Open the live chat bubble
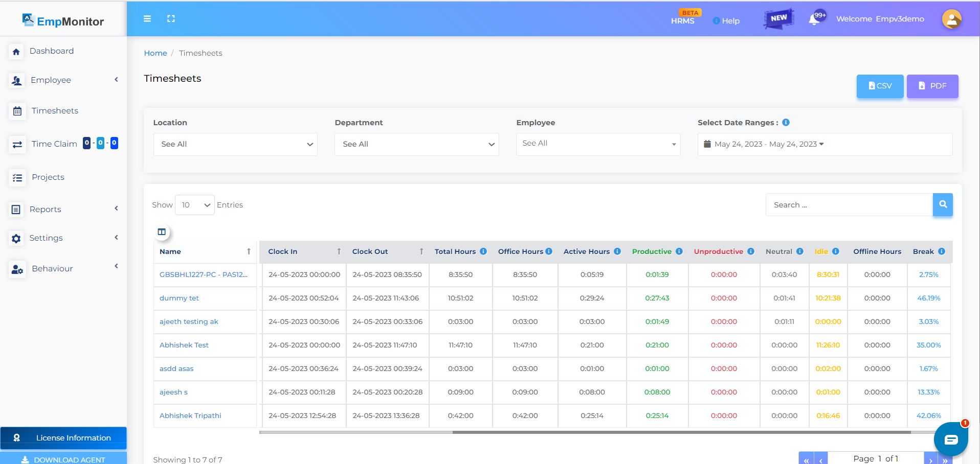The image size is (980, 464). click(950, 439)
